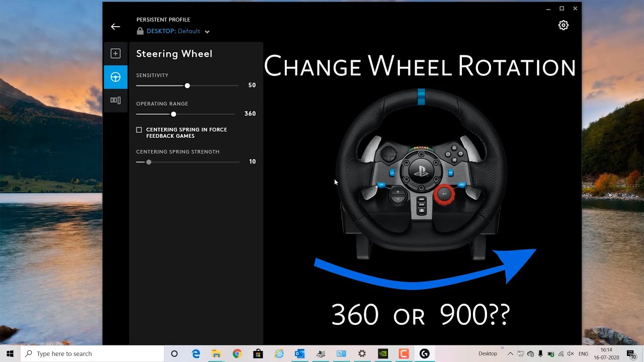Launch Microsoft Edge from taskbar
644x362 pixels.
click(196, 354)
